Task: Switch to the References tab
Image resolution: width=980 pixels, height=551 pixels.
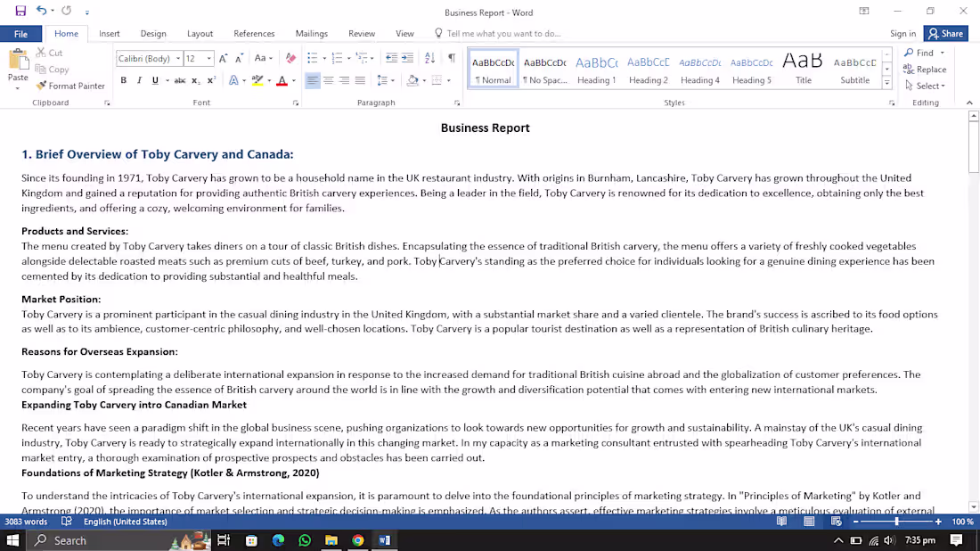Action: click(254, 34)
